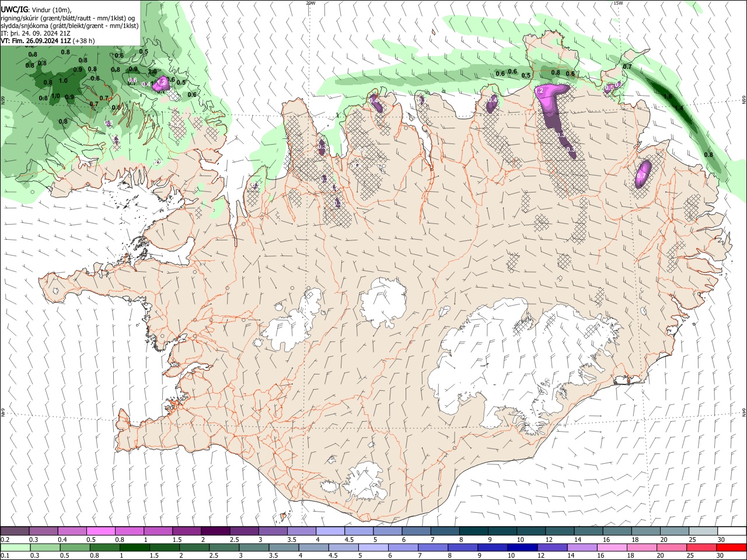Click the light pink 16–18 swatch in the lower legend row

pyautogui.click(x=612, y=548)
